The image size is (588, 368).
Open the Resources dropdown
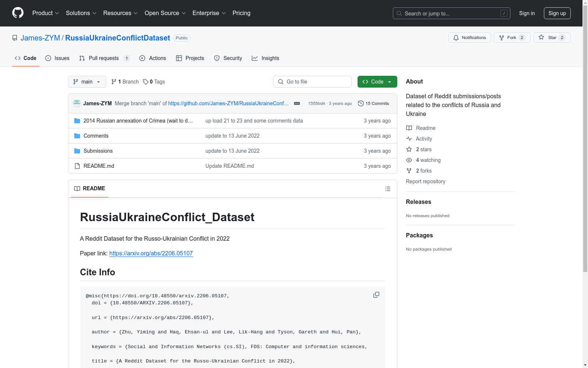click(x=121, y=13)
